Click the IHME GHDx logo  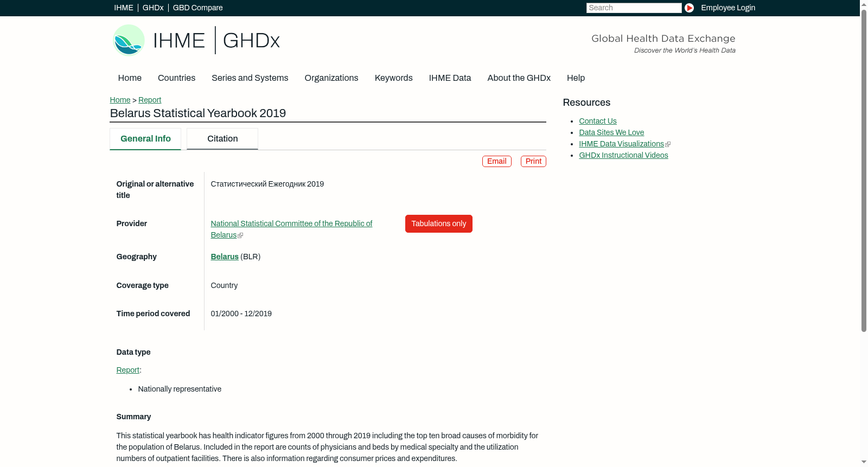(196, 40)
